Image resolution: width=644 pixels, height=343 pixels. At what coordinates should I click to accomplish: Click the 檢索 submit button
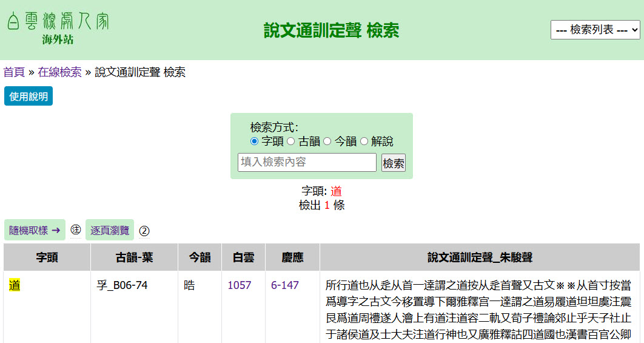(x=394, y=163)
